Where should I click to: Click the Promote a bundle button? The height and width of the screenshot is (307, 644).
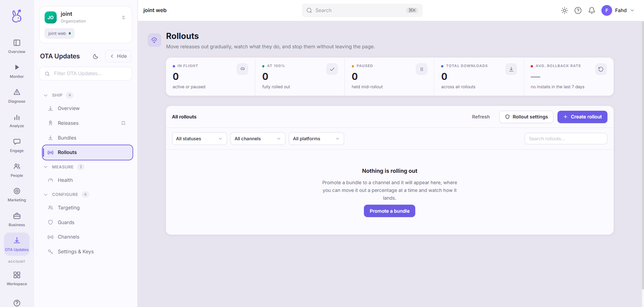pyautogui.click(x=389, y=211)
